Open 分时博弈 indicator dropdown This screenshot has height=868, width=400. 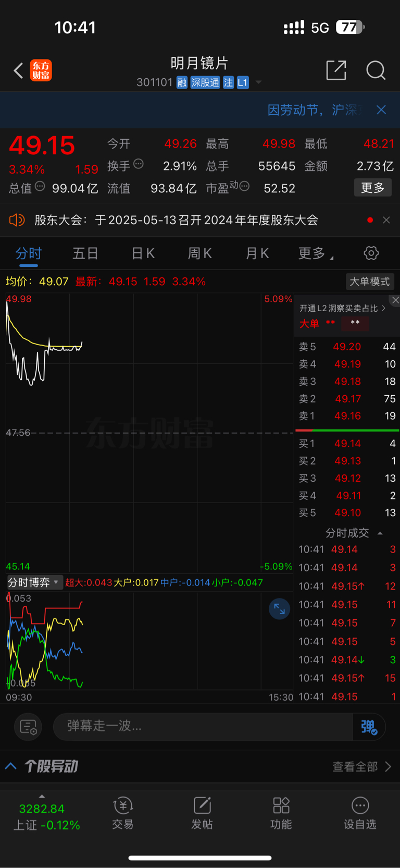34,582
